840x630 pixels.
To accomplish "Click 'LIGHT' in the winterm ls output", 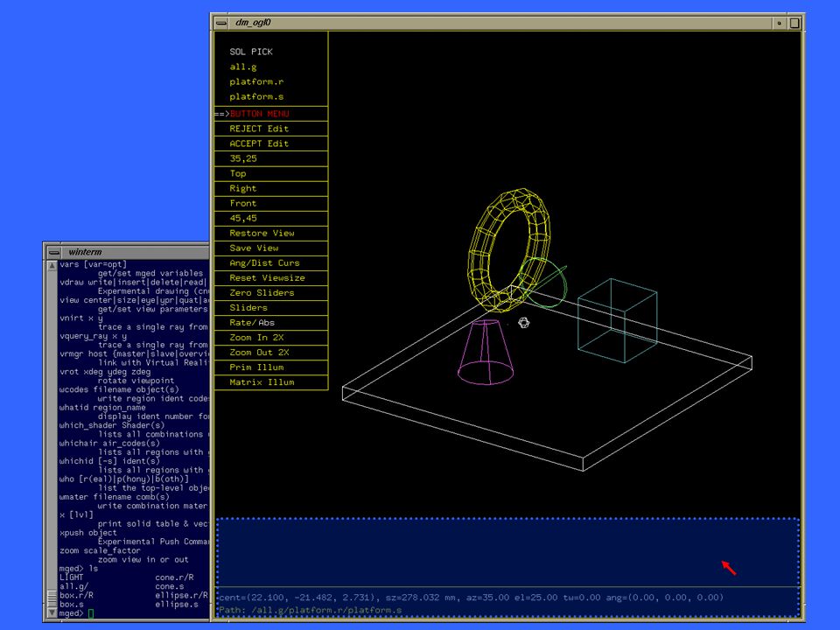I will coord(71,577).
